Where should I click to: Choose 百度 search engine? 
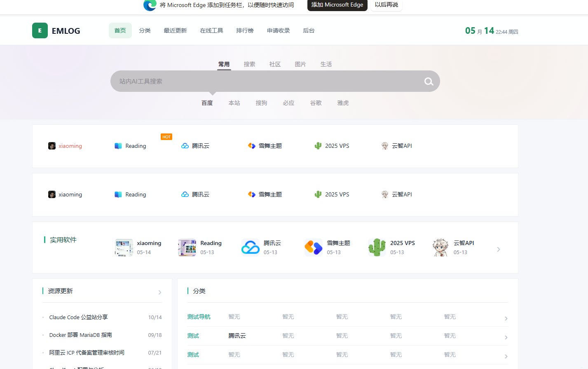coord(207,103)
